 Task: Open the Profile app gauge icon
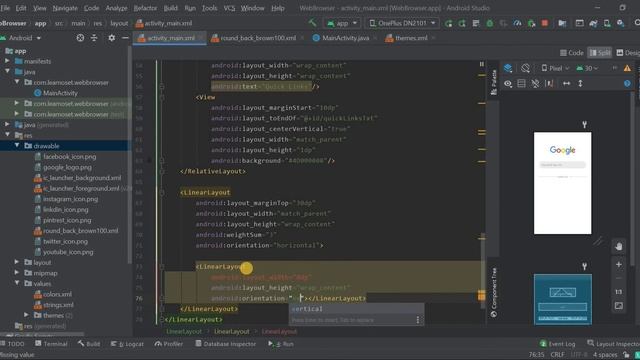coord(517,23)
